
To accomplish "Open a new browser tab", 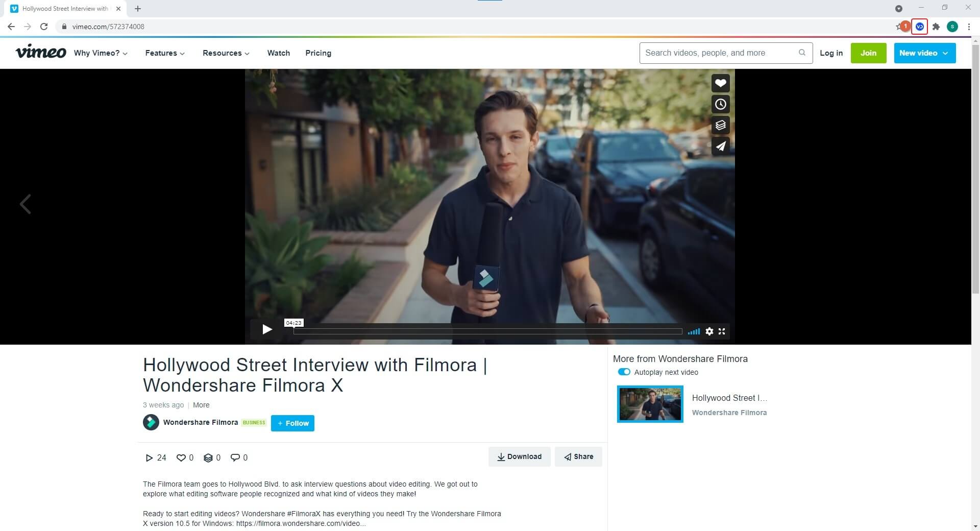I will point(138,9).
